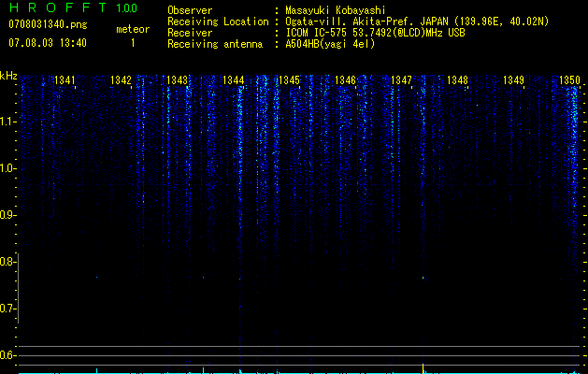
Task: Click the 1347 time marker label
Action: click(401, 80)
